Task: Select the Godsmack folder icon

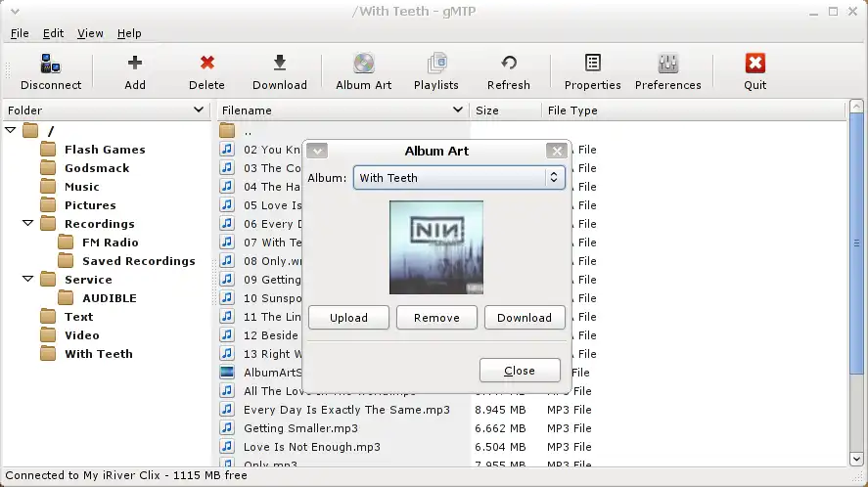Action: [48, 167]
